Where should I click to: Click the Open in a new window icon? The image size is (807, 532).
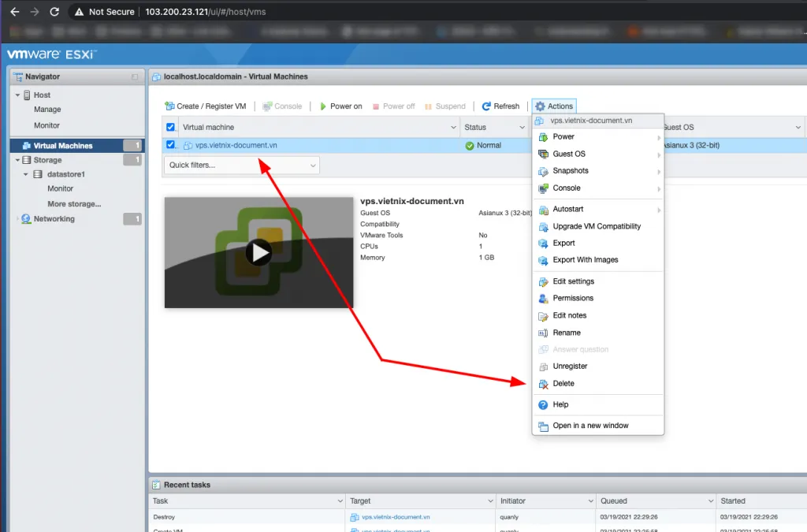(543, 426)
